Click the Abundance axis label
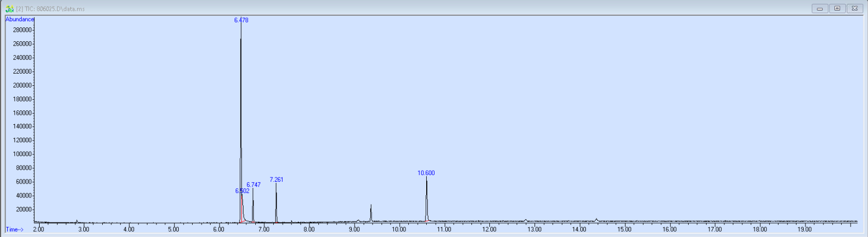868x237 pixels. coord(20,19)
